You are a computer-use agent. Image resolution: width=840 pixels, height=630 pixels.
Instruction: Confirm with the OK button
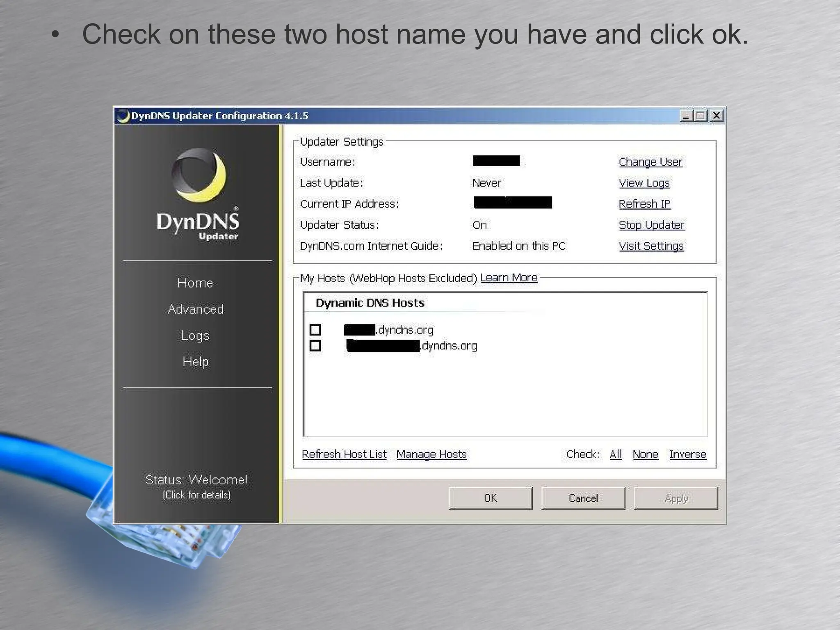click(x=491, y=498)
